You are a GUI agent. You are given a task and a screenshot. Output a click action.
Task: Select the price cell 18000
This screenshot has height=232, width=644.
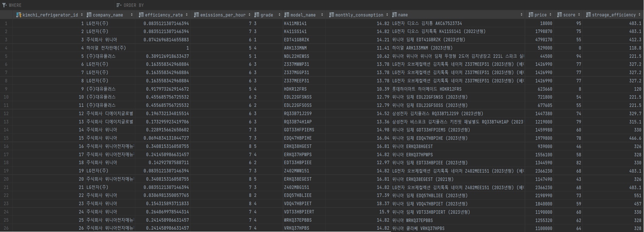539,23
